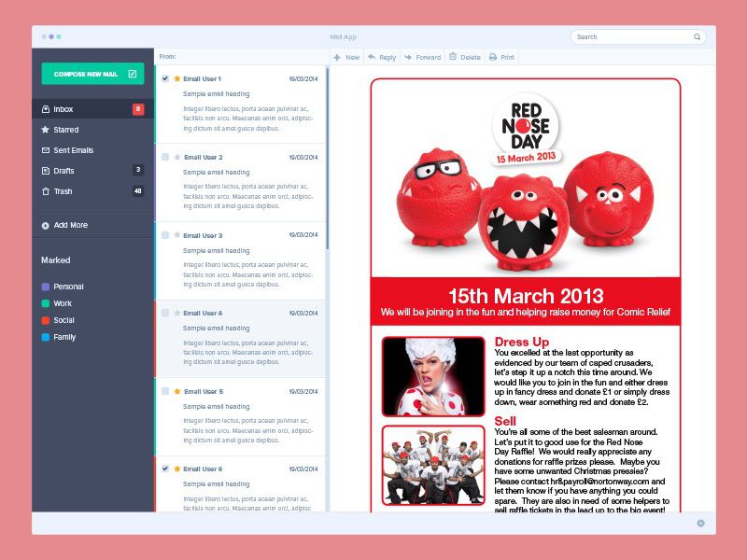747x560 pixels.
Task: Open the Trash folder
Action: pos(92,191)
